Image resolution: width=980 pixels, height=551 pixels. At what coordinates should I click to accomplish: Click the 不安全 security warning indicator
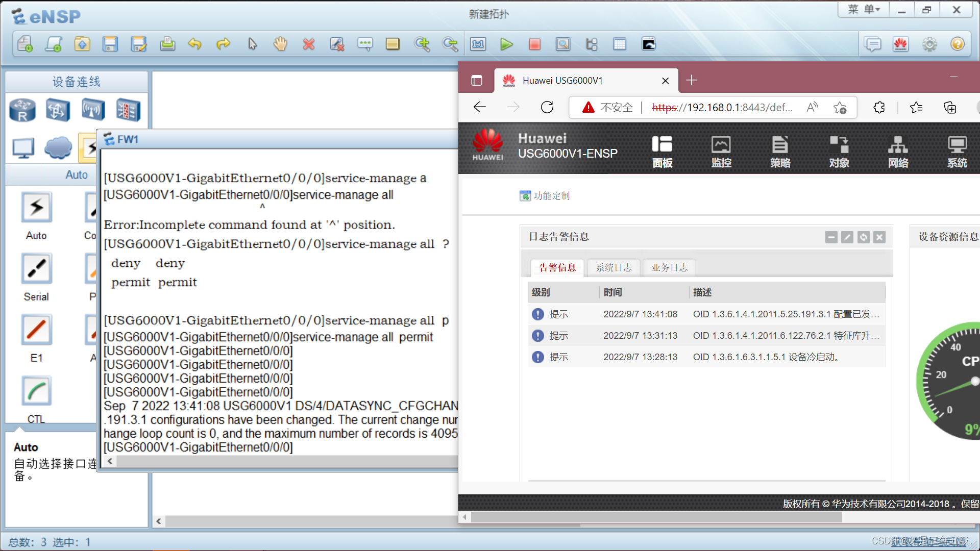(x=607, y=108)
